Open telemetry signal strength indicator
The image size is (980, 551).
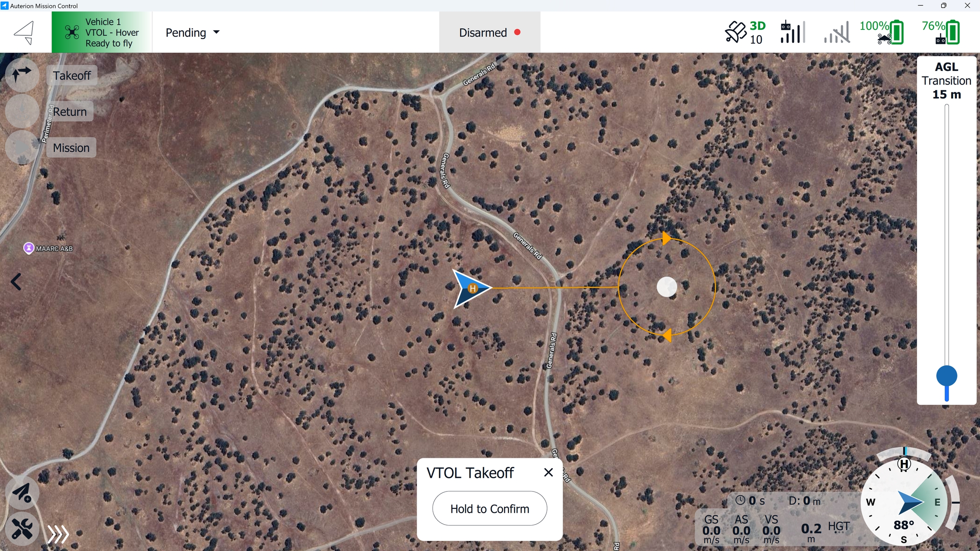coord(836,32)
